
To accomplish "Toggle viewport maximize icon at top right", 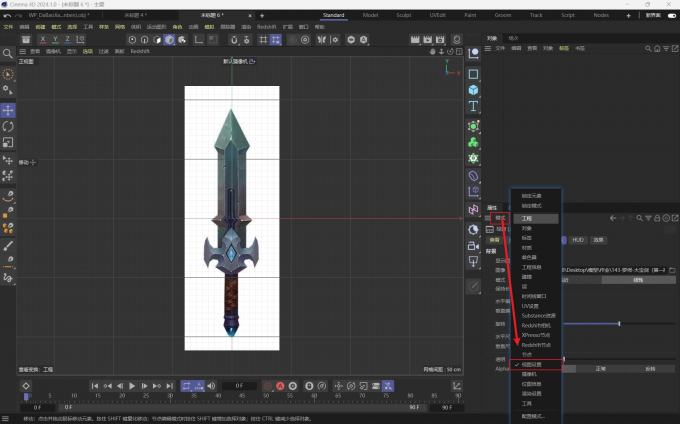I will point(459,51).
